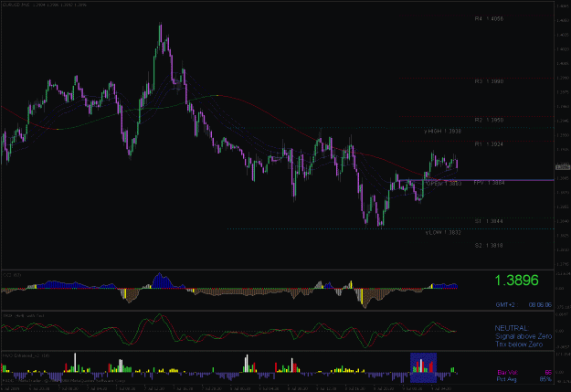Image resolution: width=571 pixels, height=392 pixels.
Task: Click the yLOW 1.3832 label
Action: (443, 232)
